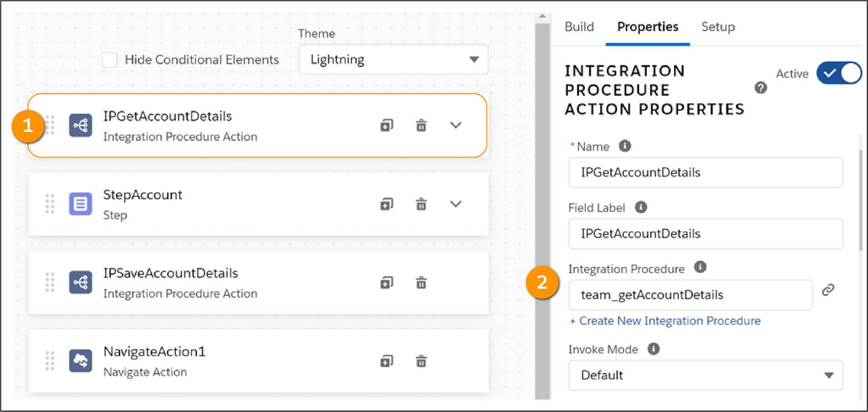868x412 pixels.
Task: Click Create New Integration Procedure link
Action: coord(665,321)
